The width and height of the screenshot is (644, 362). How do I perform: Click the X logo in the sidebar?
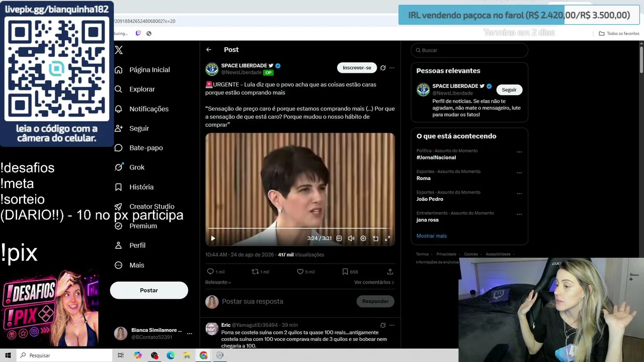(x=119, y=50)
